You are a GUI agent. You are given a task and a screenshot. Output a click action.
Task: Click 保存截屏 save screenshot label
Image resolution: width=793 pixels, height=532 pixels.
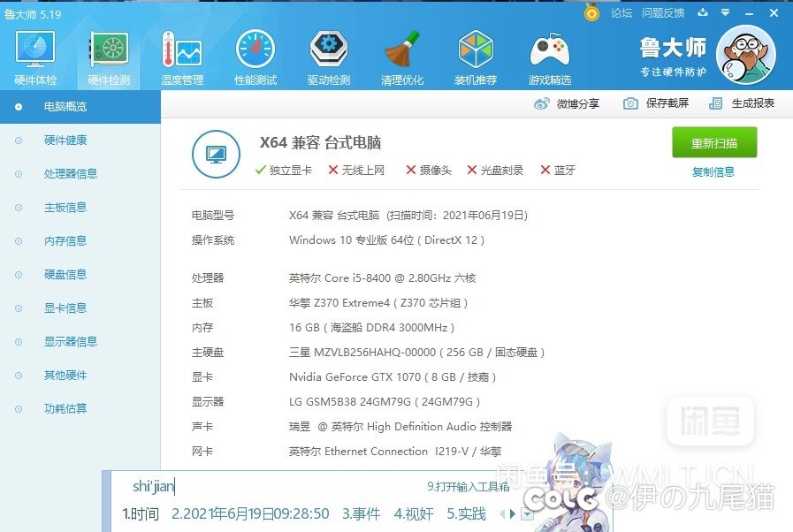pos(667,103)
